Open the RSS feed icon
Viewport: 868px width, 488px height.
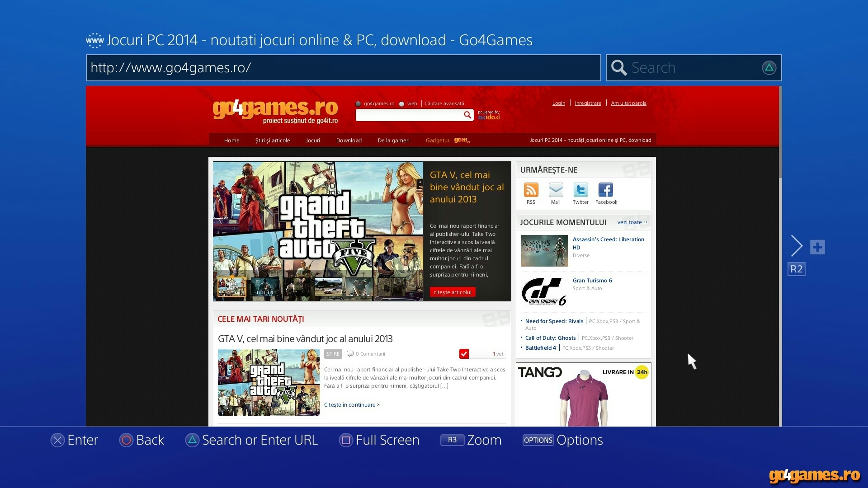(x=531, y=190)
